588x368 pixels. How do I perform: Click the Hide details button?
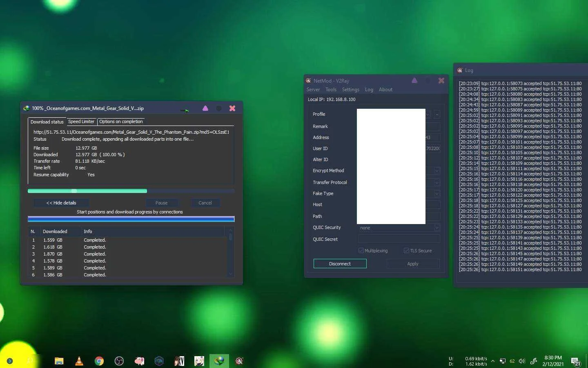(61, 203)
